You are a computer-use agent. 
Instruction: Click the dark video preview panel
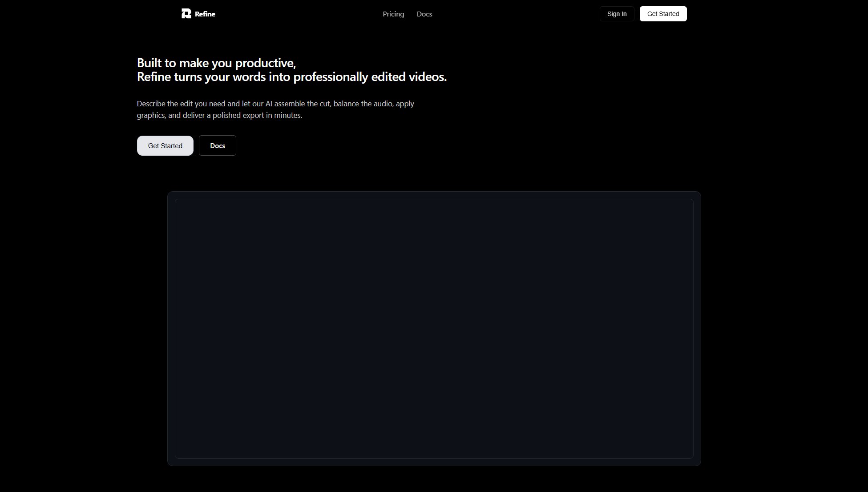434,329
